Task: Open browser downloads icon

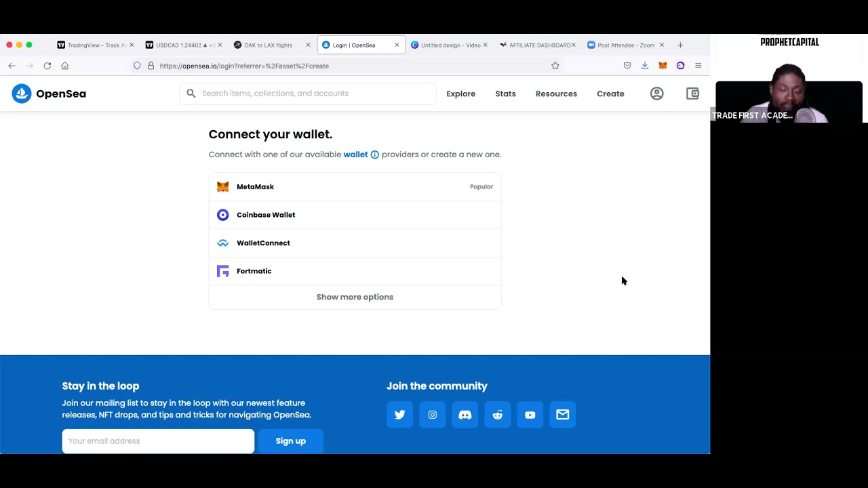Action: click(645, 66)
